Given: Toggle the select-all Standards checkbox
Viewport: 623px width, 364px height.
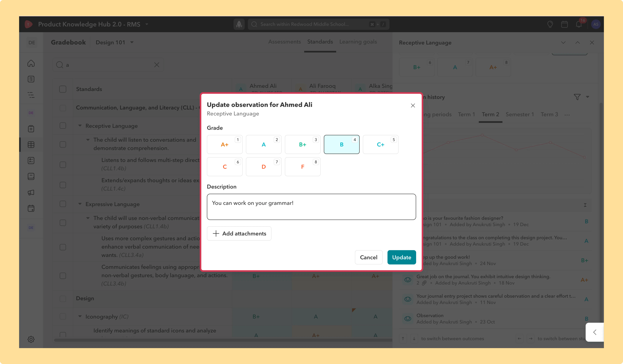Looking at the screenshot, I should click(x=63, y=89).
